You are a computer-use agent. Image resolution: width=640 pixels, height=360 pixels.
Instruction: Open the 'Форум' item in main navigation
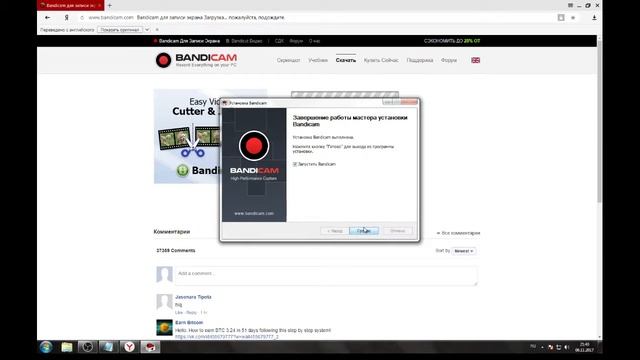click(449, 60)
